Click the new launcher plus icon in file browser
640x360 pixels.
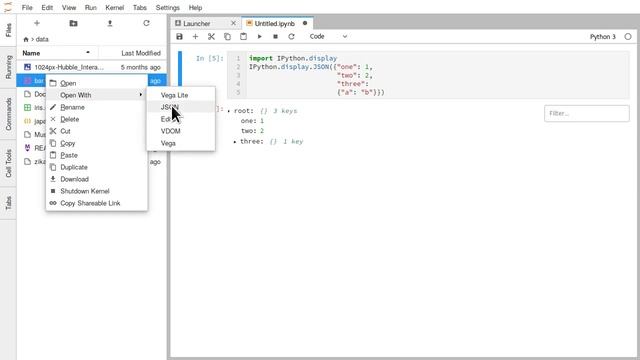(x=37, y=23)
